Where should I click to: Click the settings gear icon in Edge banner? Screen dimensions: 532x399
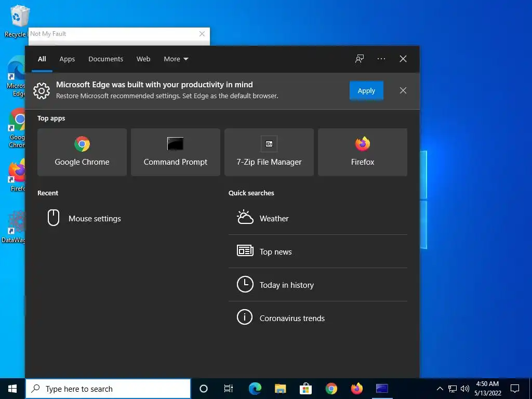tap(42, 90)
